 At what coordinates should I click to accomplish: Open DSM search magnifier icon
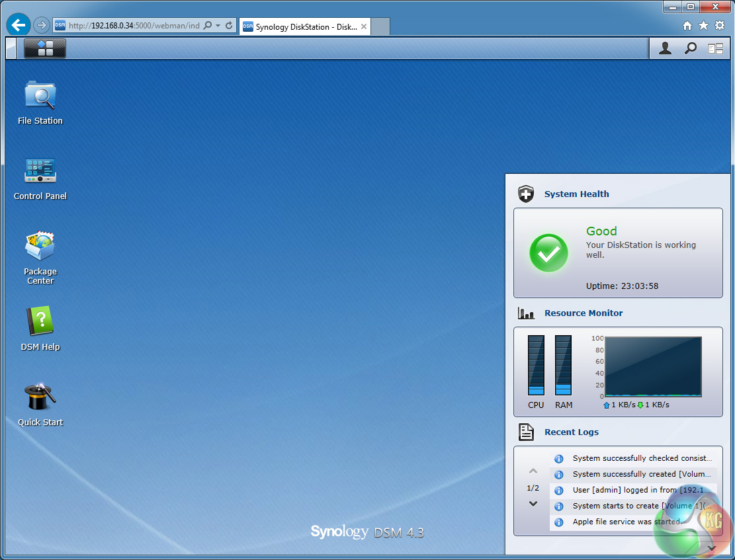coord(691,48)
